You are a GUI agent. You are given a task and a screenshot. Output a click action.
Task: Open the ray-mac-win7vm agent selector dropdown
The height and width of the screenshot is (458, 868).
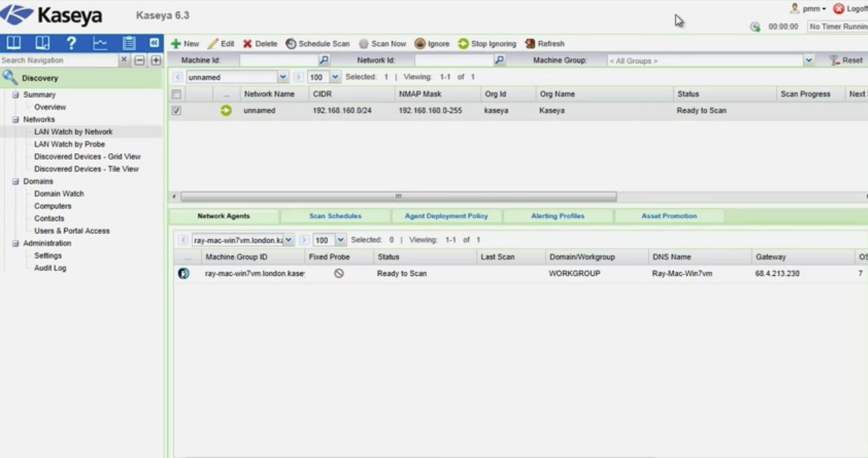289,239
